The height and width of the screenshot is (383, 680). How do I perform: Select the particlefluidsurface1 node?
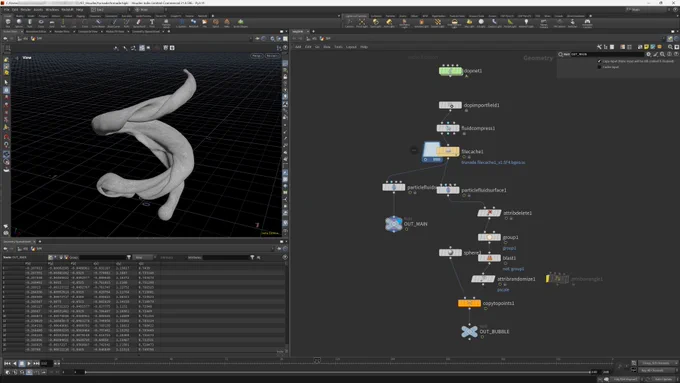coord(448,190)
